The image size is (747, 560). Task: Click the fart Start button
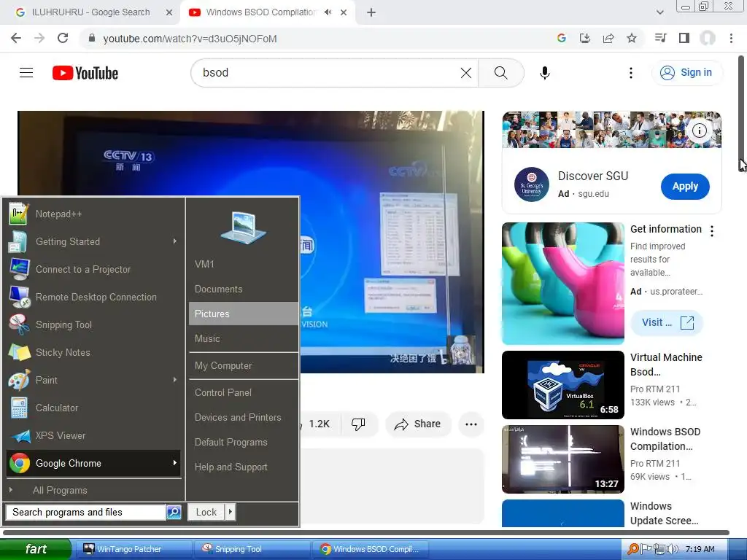36,549
